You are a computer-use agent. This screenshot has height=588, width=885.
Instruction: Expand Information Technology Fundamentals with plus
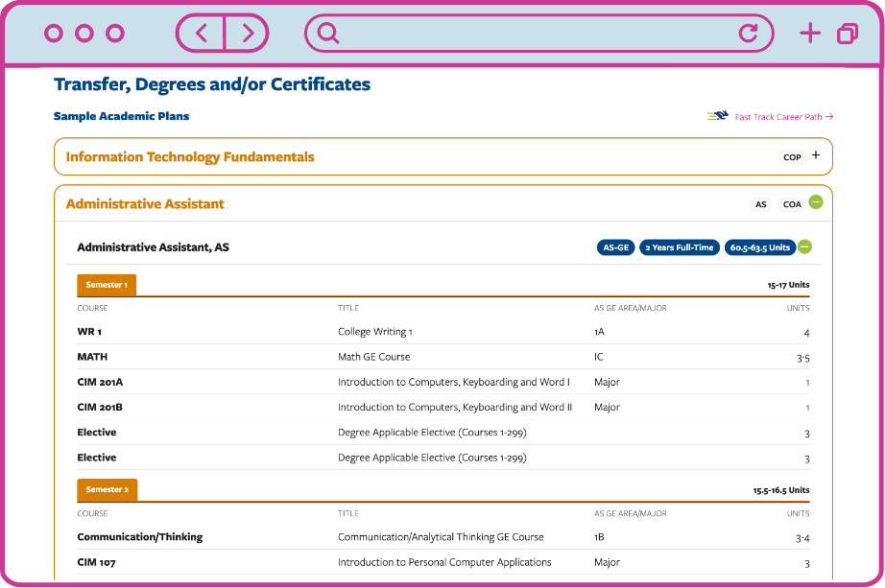816,155
